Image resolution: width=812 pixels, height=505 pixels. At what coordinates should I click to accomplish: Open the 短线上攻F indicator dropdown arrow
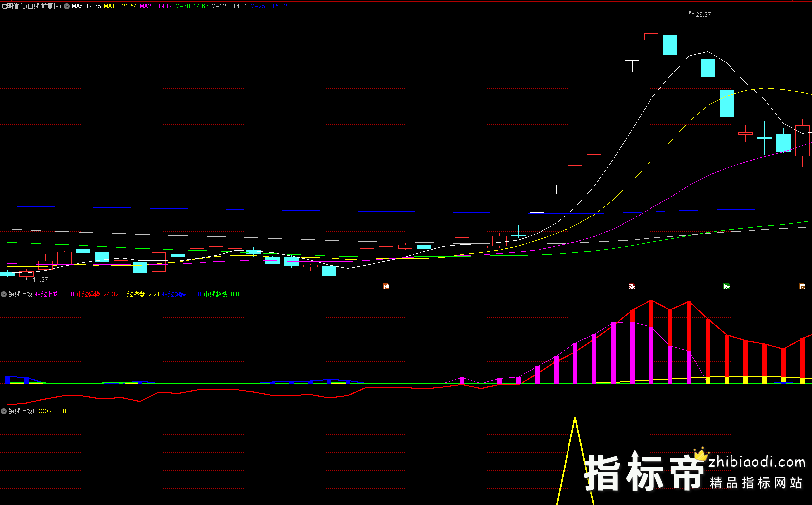pos(4,411)
